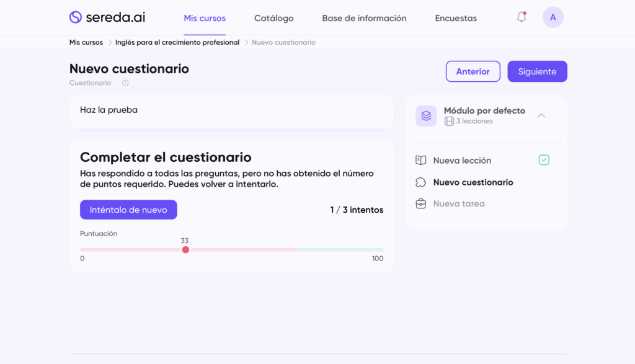Open the Encuestas tab
The height and width of the screenshot is (364, 635).
point(456,18)
